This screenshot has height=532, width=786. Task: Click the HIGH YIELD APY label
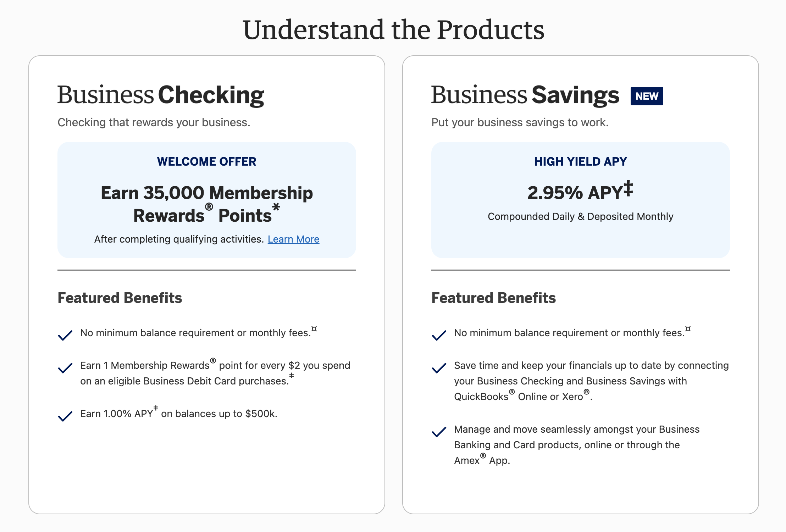[581, 161]
